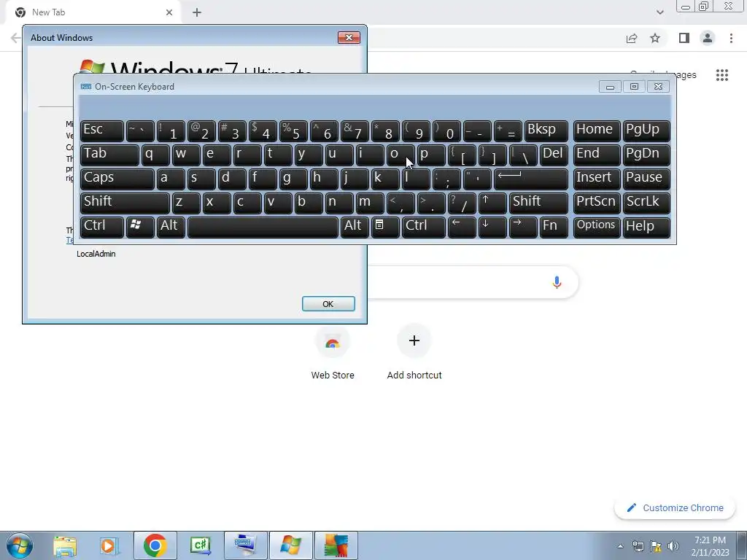Image resolution: width=747 pixels, height=560 pixels.
Task: Click the C# application taskbar icon
Action: pos(201,545)
